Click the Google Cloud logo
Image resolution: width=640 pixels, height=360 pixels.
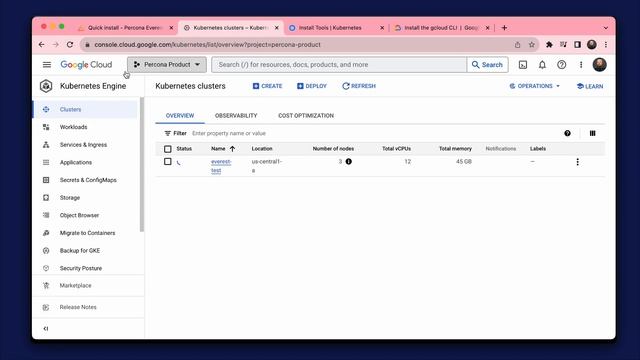(x=86, y=64)
